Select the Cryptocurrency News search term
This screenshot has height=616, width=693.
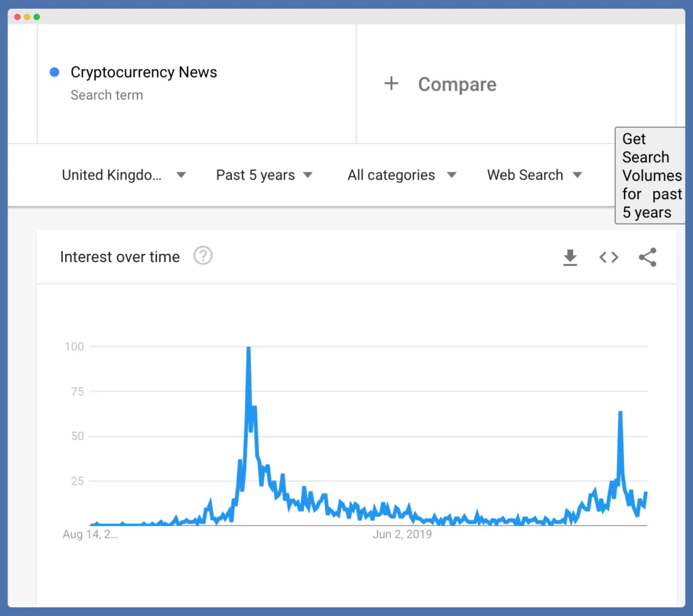(143, 72)
